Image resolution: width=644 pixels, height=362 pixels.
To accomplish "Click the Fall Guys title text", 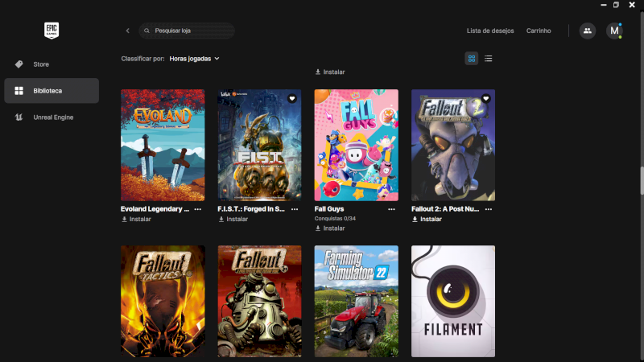I will click(x=329, y=209).
